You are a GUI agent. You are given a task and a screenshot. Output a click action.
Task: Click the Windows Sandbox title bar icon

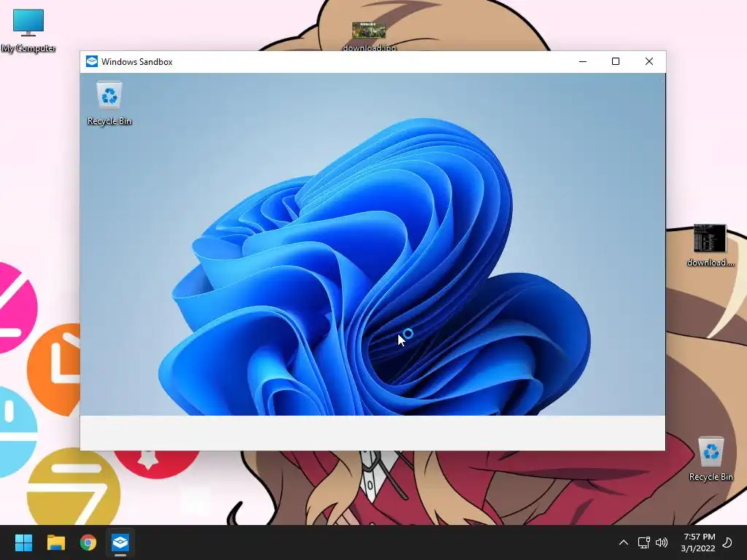coord(91,61)
